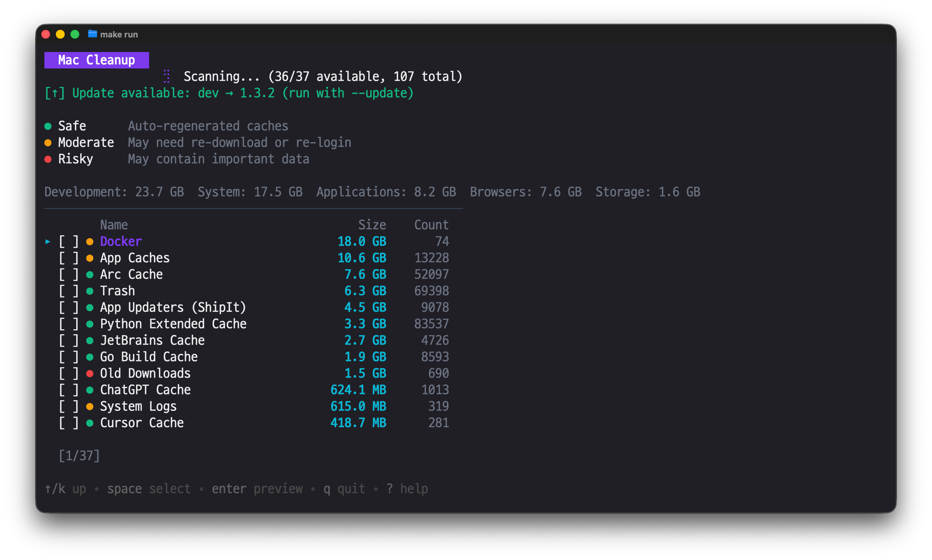932x560 pixels.
Task: Click the Development: 23.7 GB category summary
Action: [114, 192]
